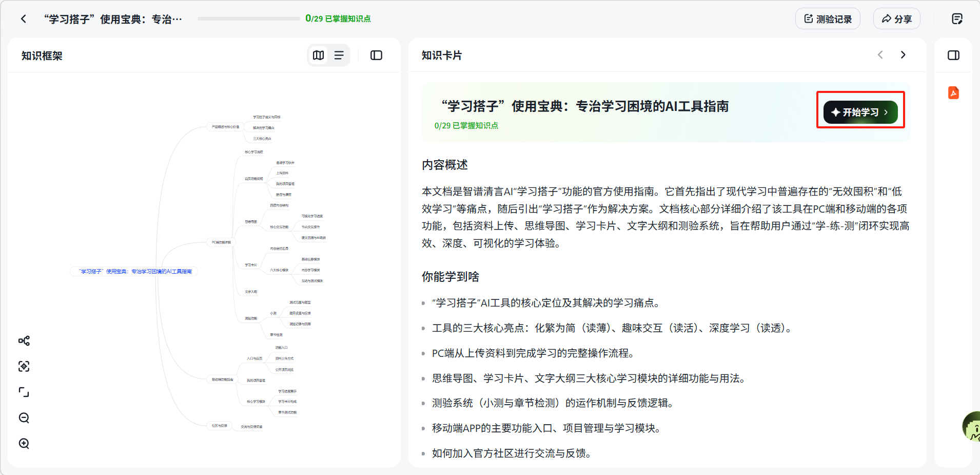Open the notes icon at top right
The width and height of the screenshot is (980, 475).
tap(957, 19)
